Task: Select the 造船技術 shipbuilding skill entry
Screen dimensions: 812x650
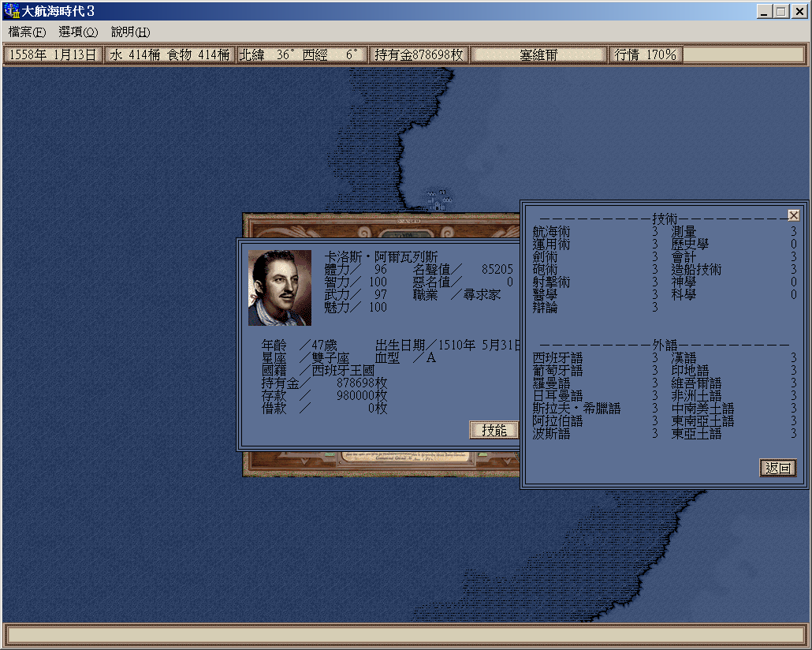Action: 696,270
